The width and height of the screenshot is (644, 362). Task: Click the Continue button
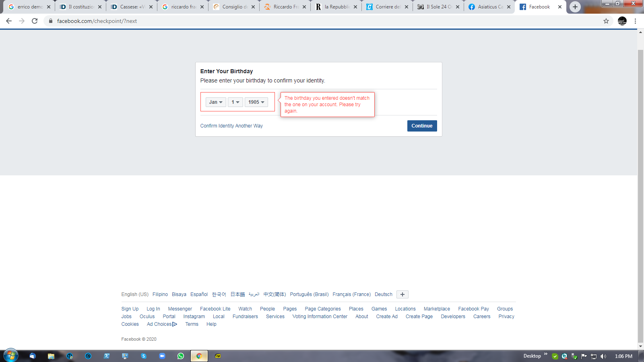click(422, 126)
